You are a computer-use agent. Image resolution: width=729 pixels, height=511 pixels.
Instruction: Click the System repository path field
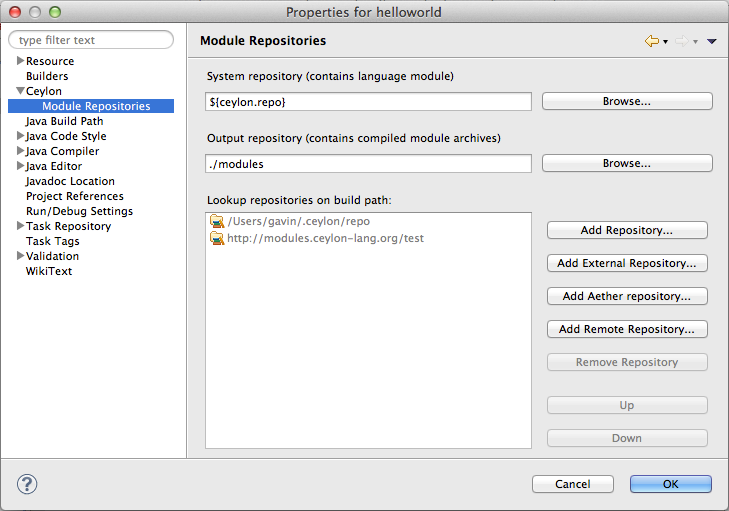point(368,101)
